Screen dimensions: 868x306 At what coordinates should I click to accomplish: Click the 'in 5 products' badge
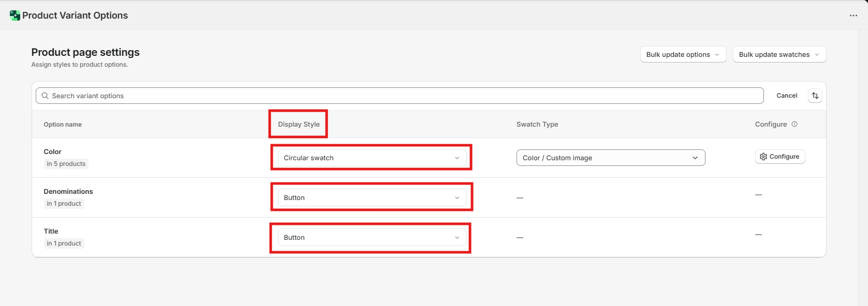click(66, 164)
